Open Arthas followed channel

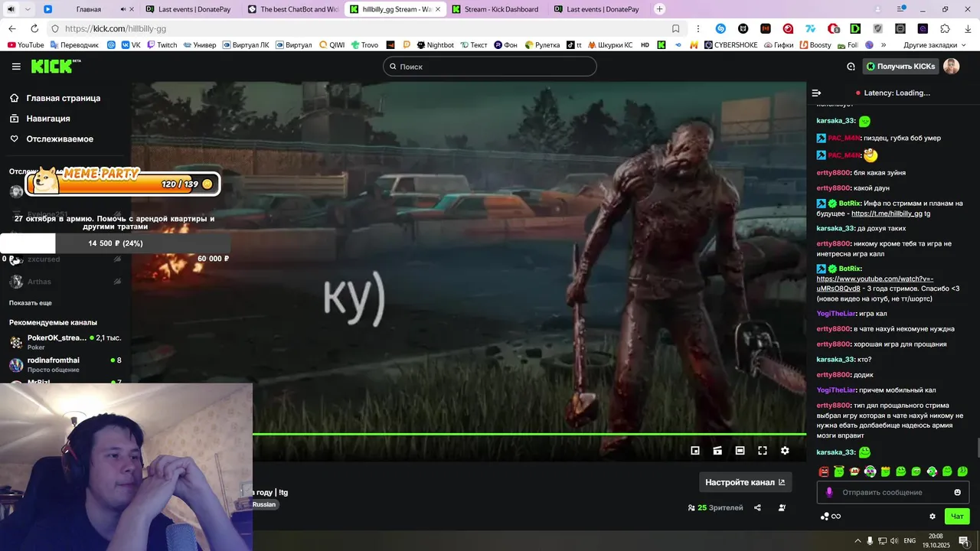click(x=65, y=282)
